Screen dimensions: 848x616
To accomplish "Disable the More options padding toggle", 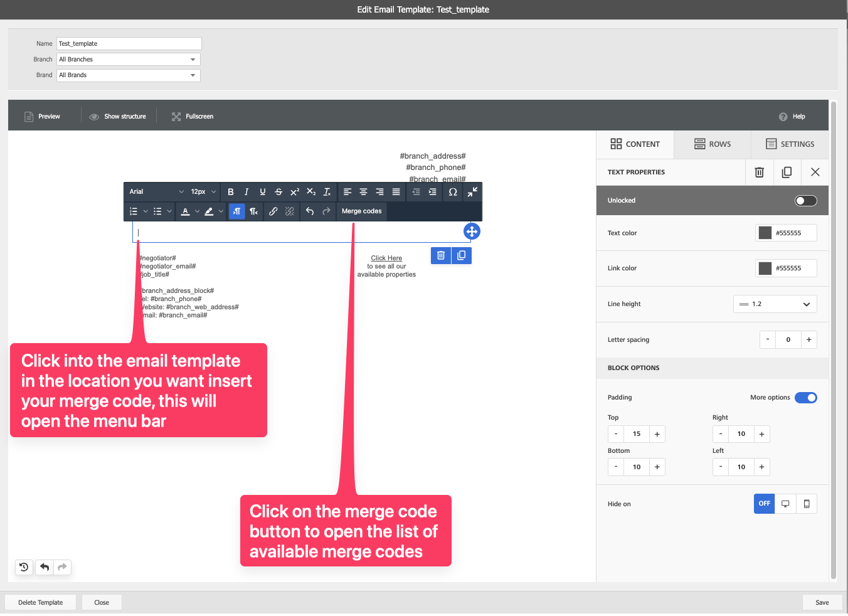I will (806, 398).
